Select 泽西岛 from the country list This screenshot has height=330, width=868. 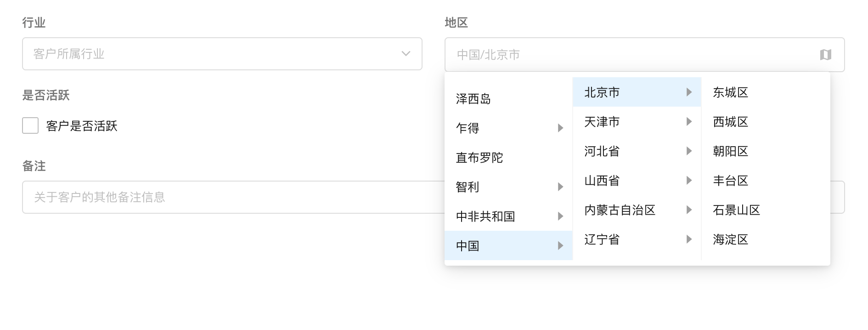point(473,99)
